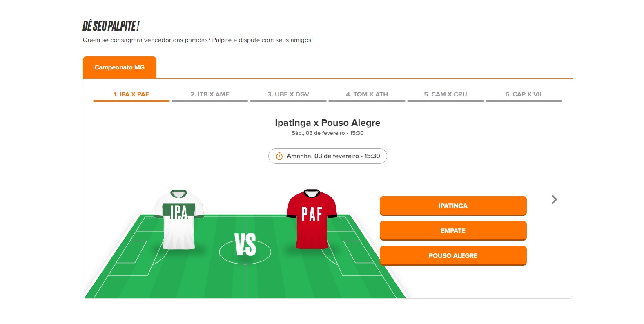Go to match 3. UBE X DGV
644x324 pixels.
pos(288,94)
